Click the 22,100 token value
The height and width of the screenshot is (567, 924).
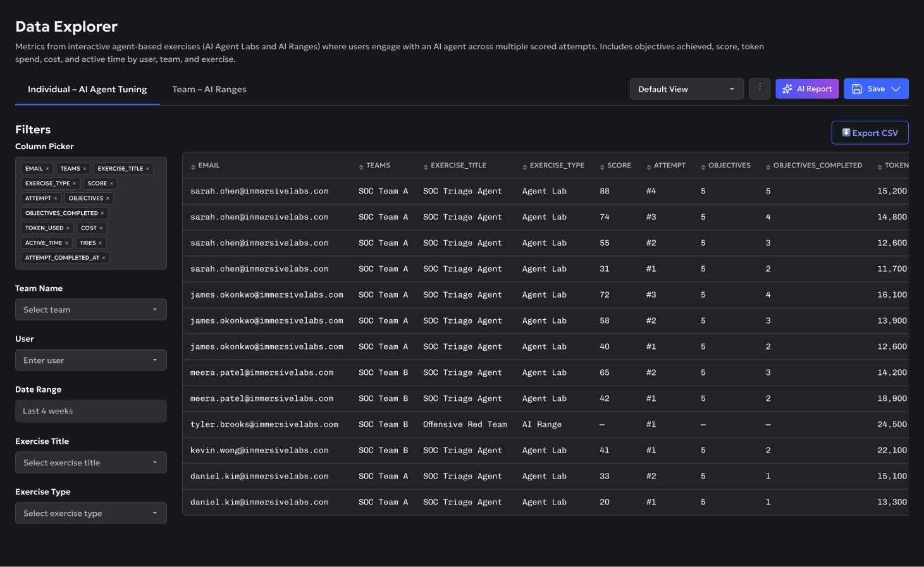pyautogui.click(x=892, y=451)
